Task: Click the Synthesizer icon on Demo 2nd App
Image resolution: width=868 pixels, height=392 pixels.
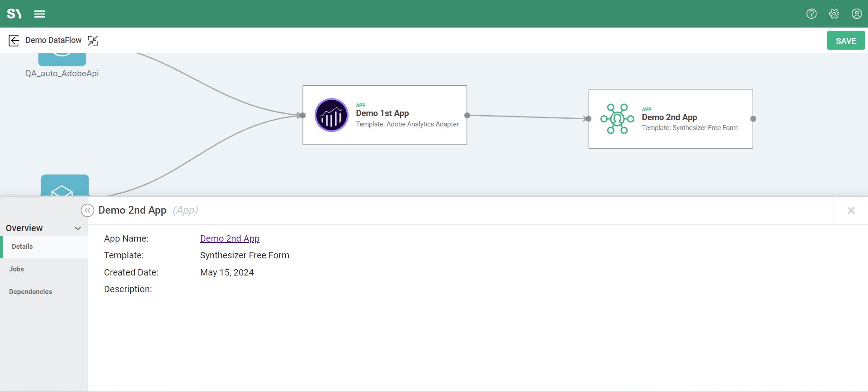Action: pos(617,119)
